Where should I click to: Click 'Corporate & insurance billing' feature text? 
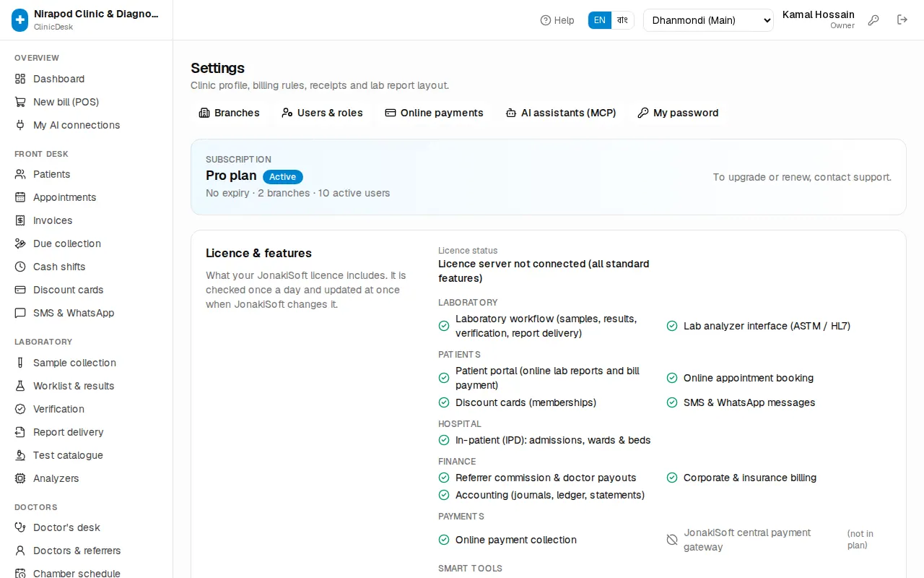pyautogui.click(x=750, y=478)
